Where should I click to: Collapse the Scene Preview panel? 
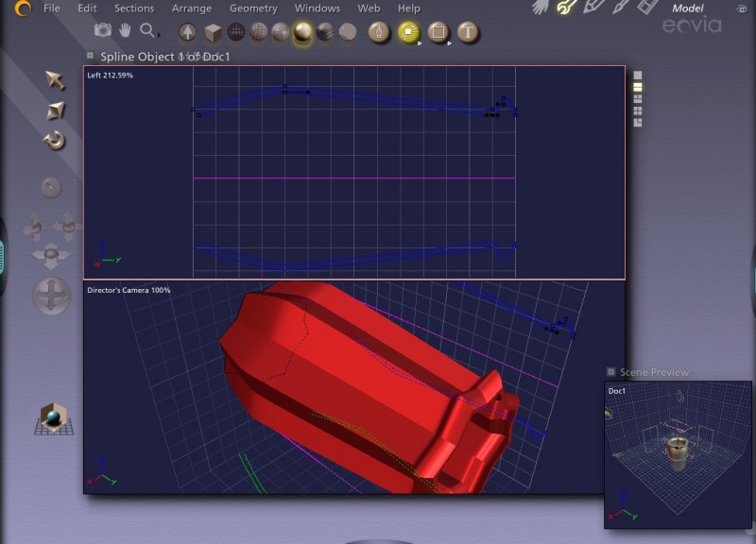[610, 372]
